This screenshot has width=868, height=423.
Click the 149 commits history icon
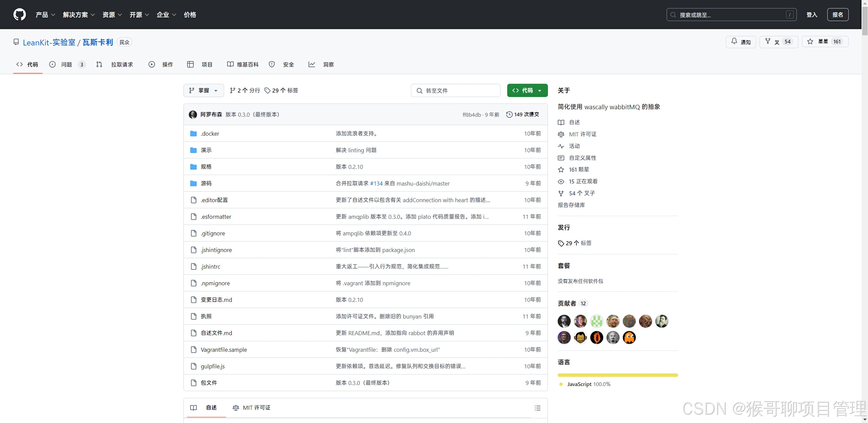coord(509,115)
